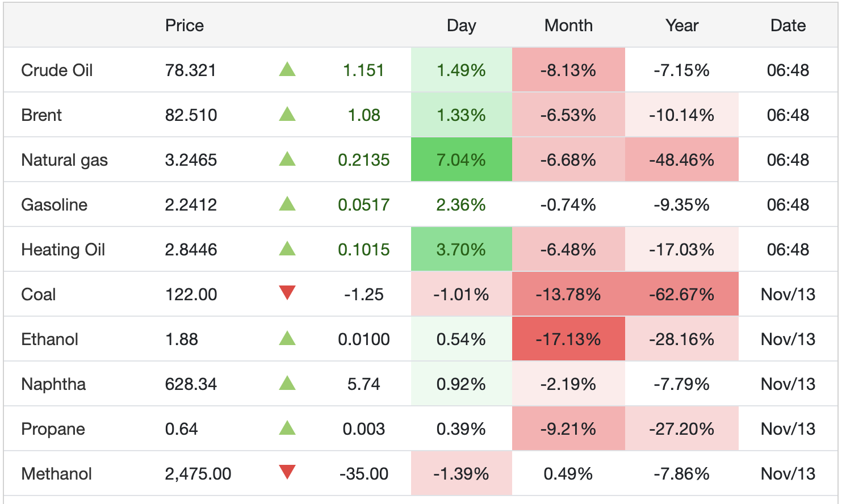Click the green up arrow in Ethanol row
Screen dimensions: 846x504
(287, 338)
